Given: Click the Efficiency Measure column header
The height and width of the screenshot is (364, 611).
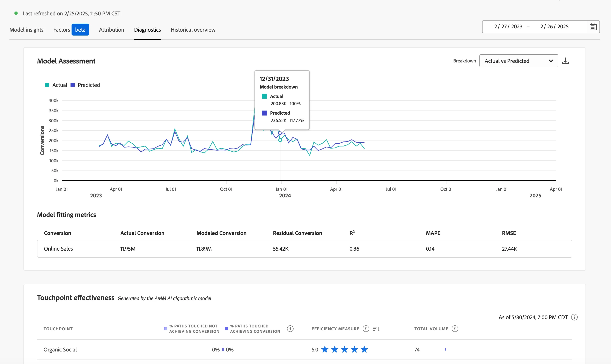Looking at the screenshot, I should coord(335,329).
